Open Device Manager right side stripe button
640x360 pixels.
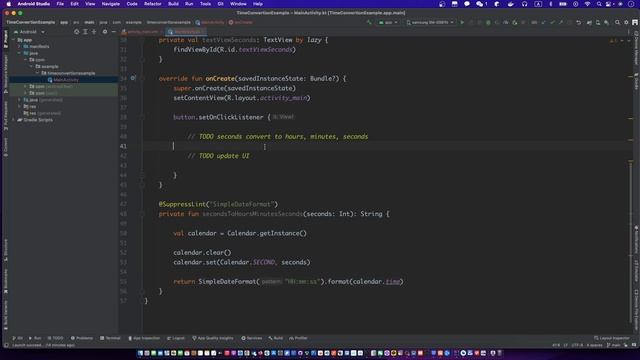pos(636,47)
